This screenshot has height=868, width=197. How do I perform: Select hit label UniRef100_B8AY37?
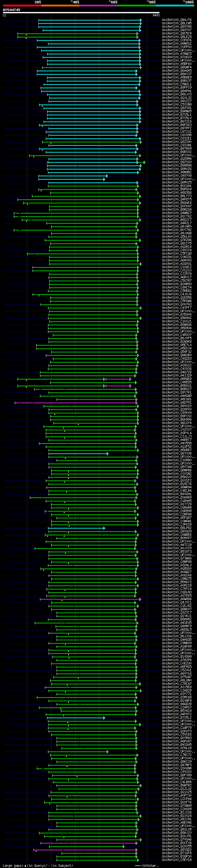[177, 74]
